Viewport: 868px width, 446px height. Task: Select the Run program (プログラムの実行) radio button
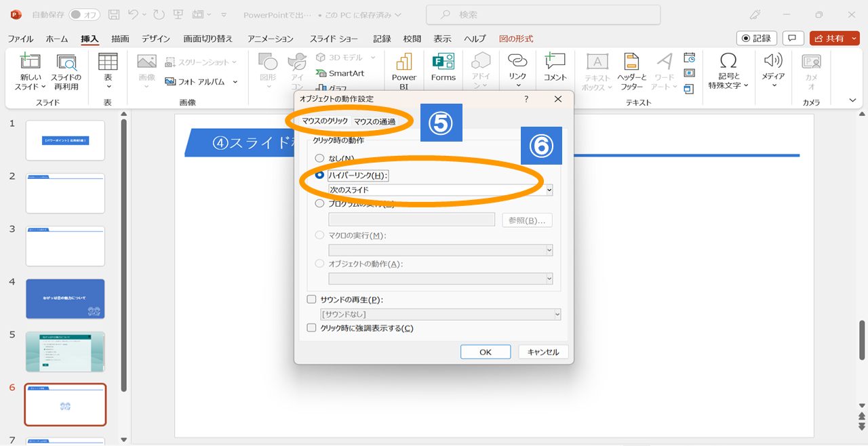pos(319,203)
